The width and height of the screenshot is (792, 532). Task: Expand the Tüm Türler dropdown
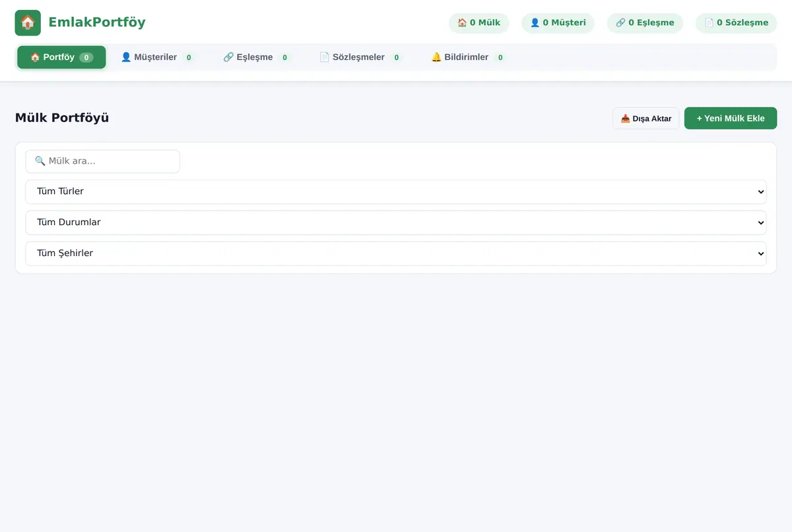(396, 191)
